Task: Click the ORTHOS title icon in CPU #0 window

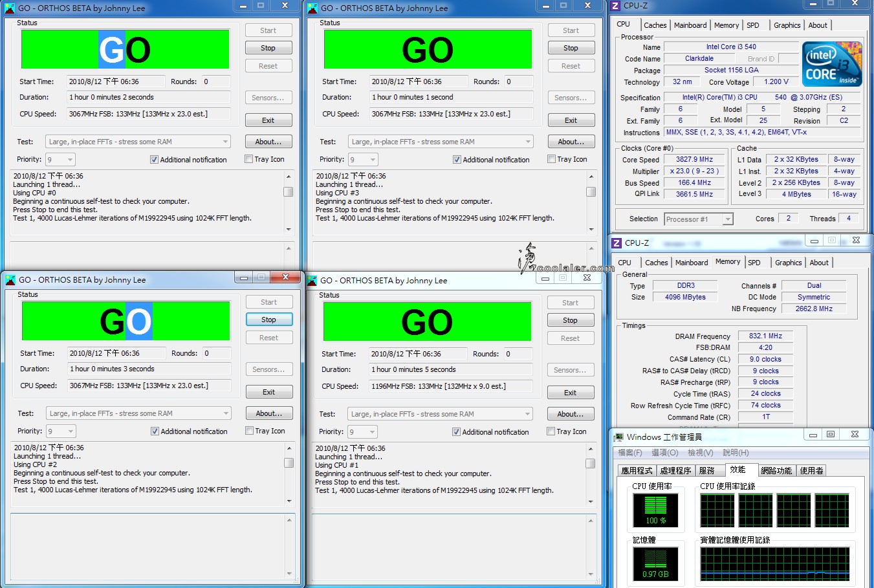Action: 10,8
